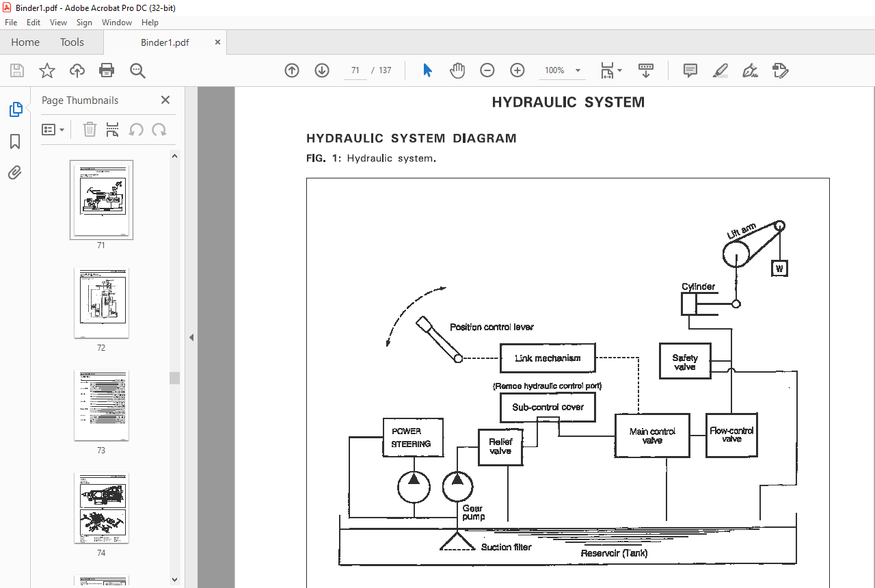Go to the previous page arrow
875x588 pixels.
click(x=292, y=70)
